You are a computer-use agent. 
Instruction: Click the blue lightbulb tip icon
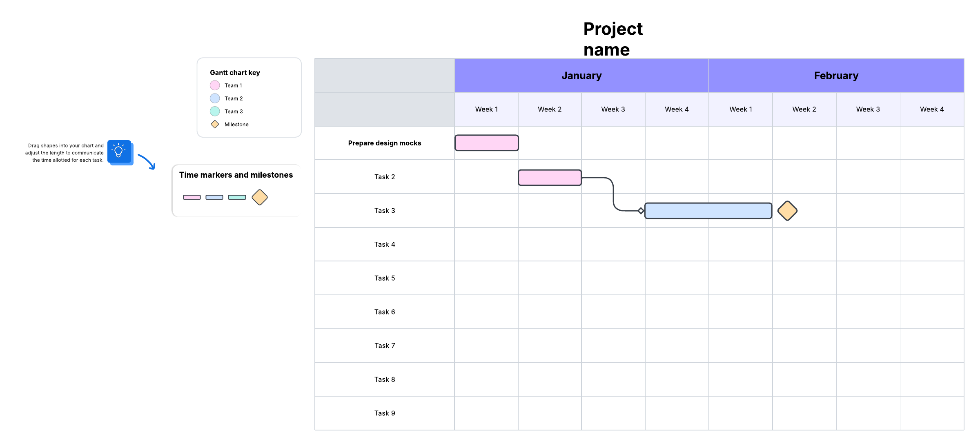click(x=119, y=152)
